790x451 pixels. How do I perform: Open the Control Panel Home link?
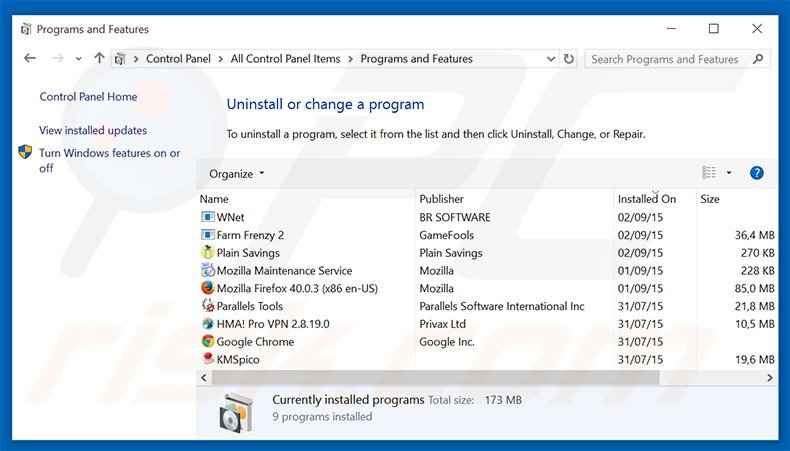coord(88,97)
